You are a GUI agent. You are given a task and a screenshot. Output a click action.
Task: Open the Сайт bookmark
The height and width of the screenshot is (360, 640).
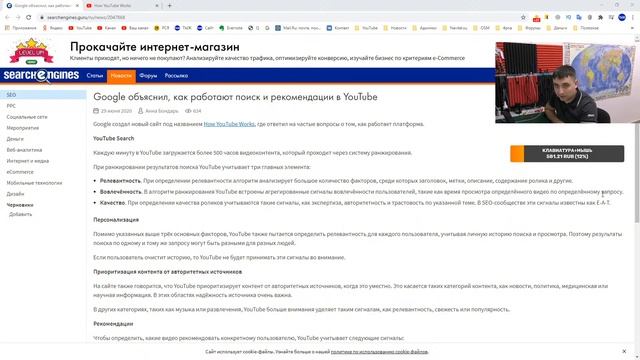point(205,28)
